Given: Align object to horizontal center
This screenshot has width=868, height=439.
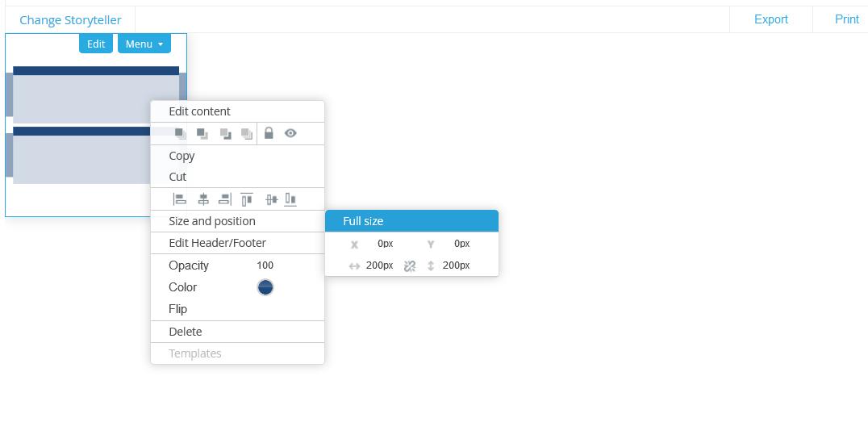Looking at the screenshot, I should 203,199.
